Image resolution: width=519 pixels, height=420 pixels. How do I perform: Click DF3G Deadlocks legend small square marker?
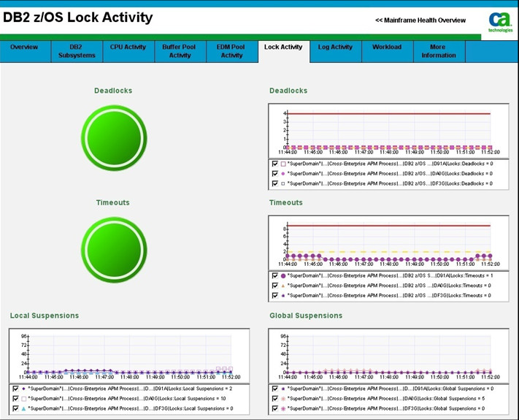(283, 183)
